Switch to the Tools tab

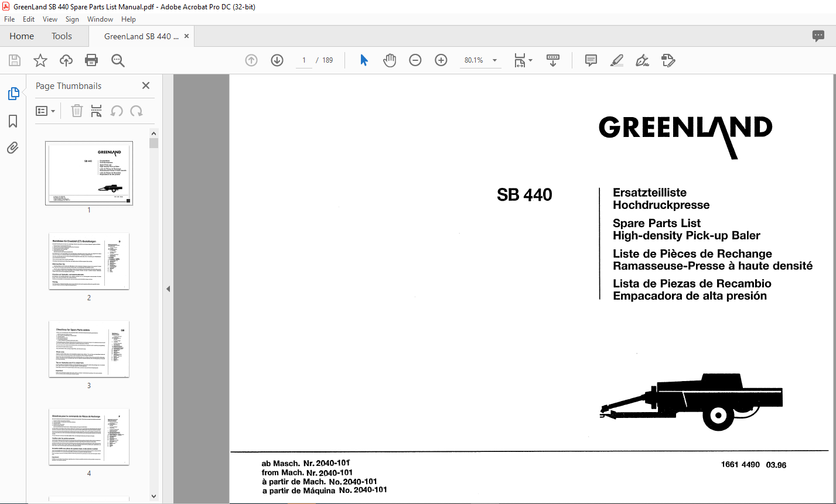click(62, 36)
